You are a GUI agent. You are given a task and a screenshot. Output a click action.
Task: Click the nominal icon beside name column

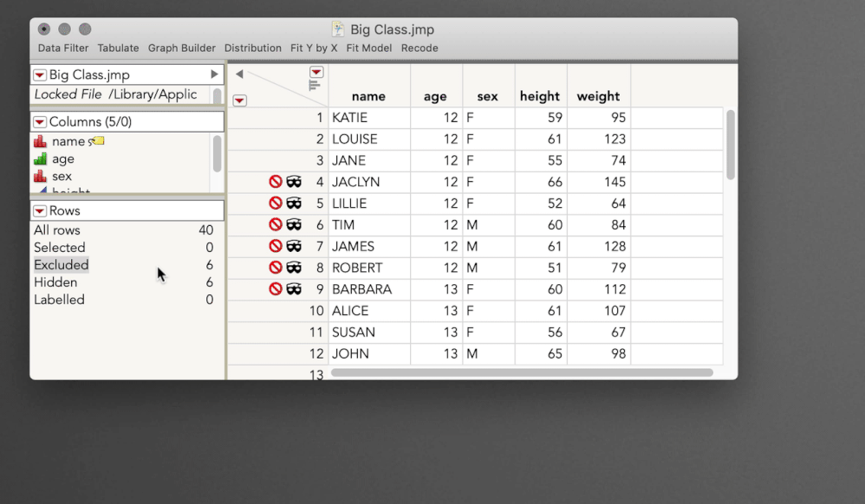tap(40, 141)
